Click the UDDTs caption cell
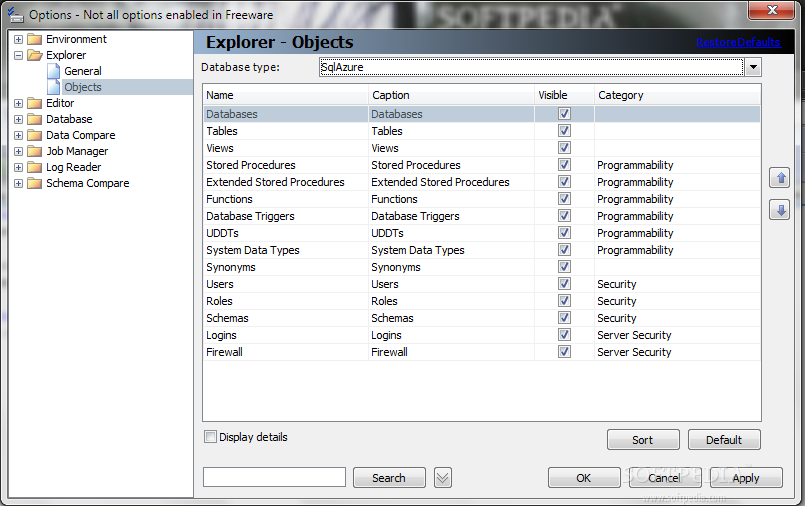This screenshot has height=506, width=805. pyautogui.click(x=451, y=233)
